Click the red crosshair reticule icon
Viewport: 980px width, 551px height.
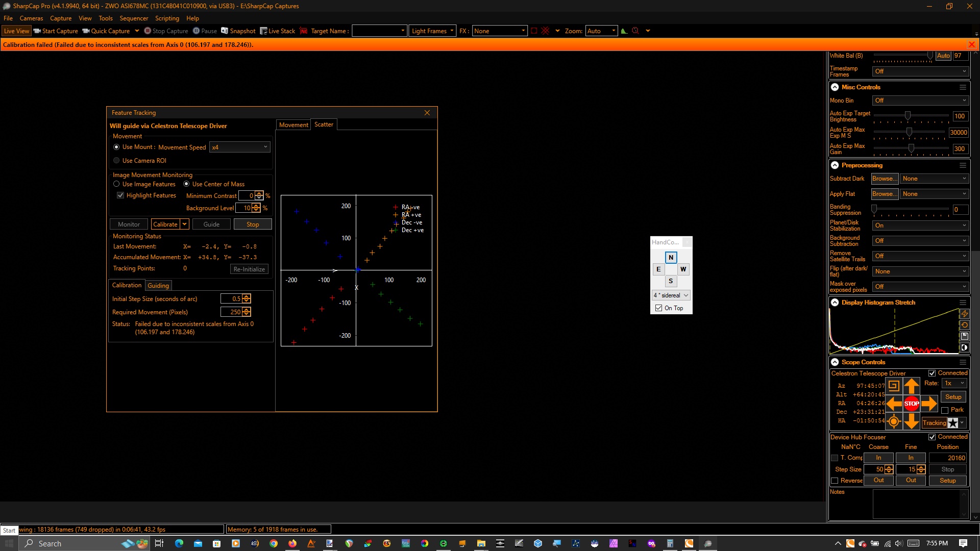tap(545, 31)
